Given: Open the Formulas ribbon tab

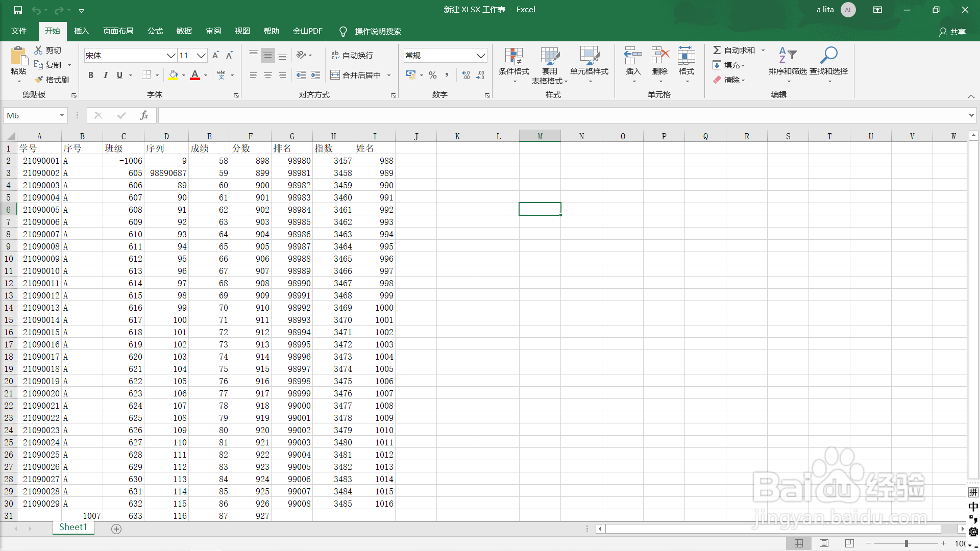Looking at the screenshot, I should click(x=155, y=31).
